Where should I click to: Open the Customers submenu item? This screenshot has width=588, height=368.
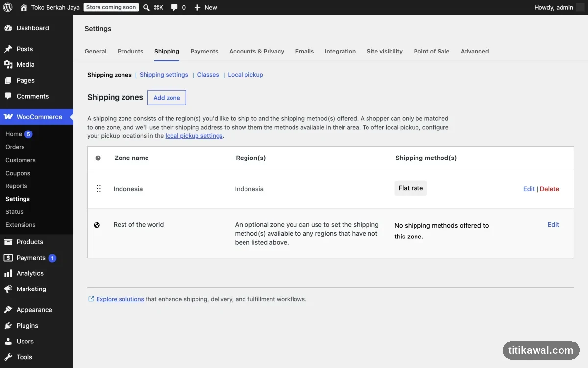21,160
